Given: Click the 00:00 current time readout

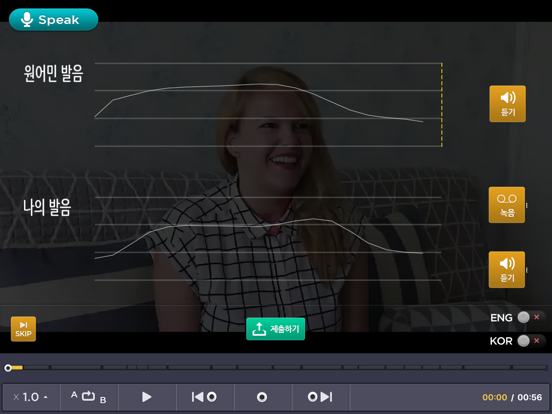Looking at the screenshot, I should 495,397.
